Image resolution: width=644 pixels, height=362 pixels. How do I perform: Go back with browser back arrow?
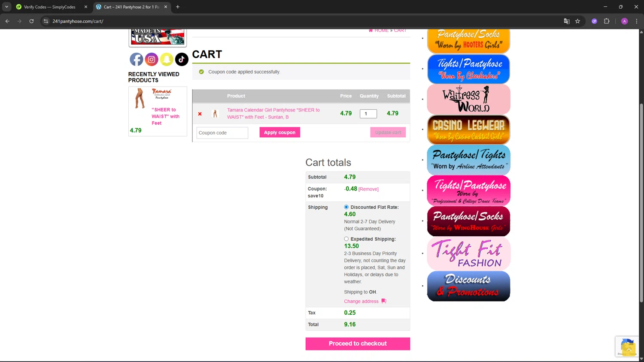[x=7, y=21]
